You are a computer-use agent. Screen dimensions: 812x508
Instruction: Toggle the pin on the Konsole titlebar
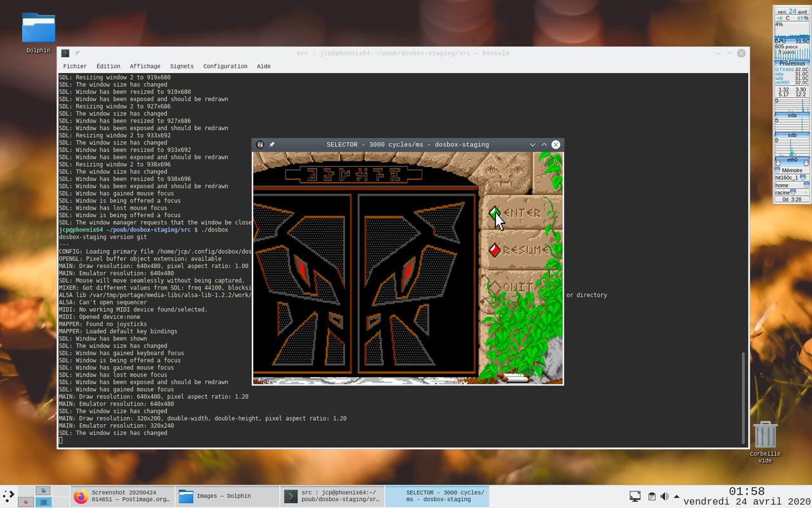point(77,53)
